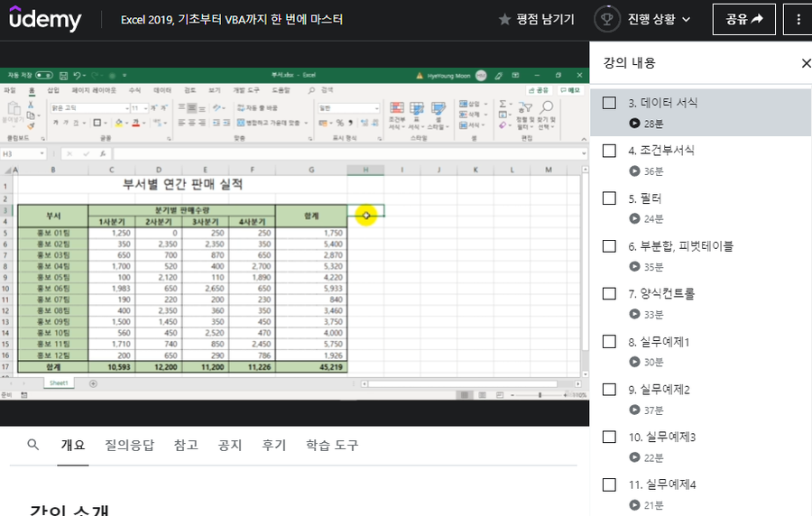The width and height of the screenshot is (812, 516).
Task: Click the percent style icon
Action: point(340,123)
